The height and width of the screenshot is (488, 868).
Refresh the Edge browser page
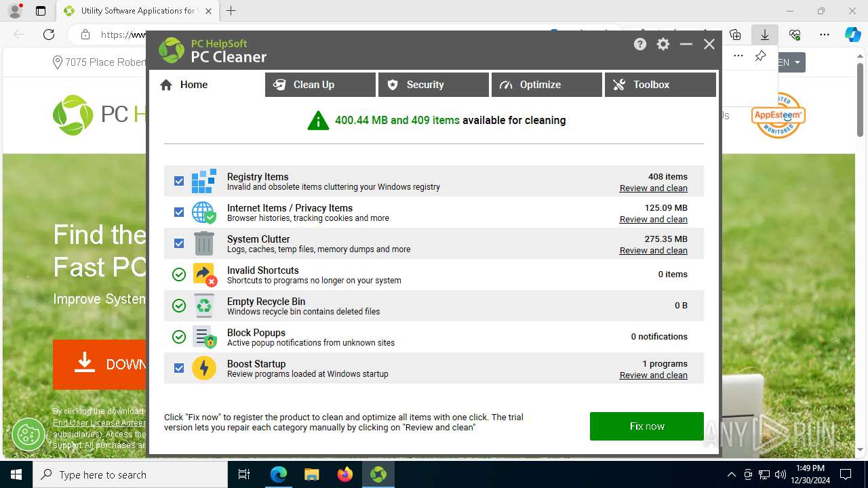click(49, 35)
